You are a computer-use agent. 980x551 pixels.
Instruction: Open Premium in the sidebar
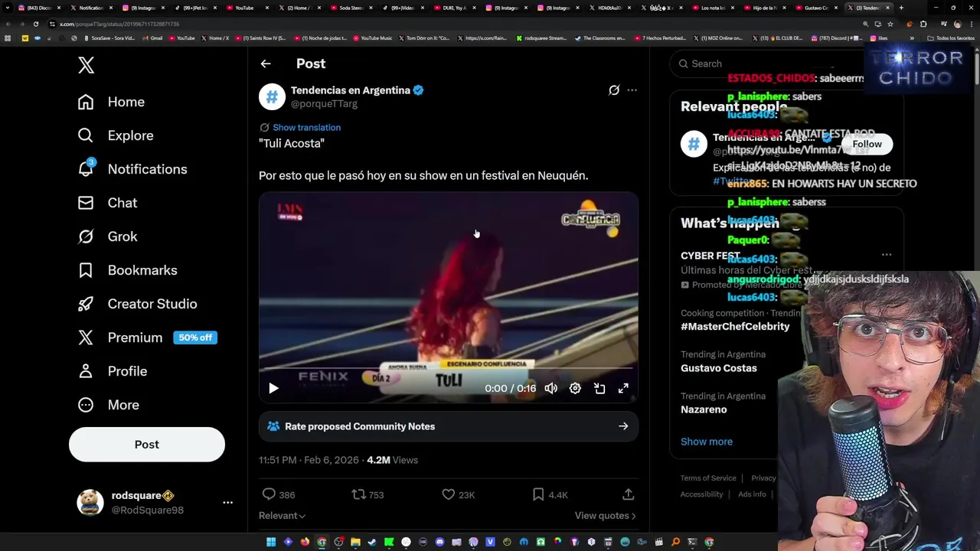(x=147, y=337)
